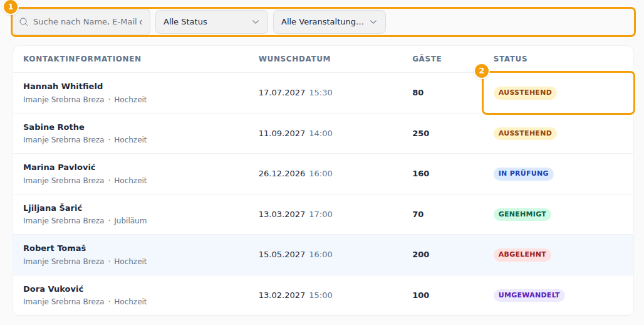Viewport: 644px width, 325px height.
Task: Click Hannah Whitfield's Ausstehend status badge
Action: click(x=525, y=93)
